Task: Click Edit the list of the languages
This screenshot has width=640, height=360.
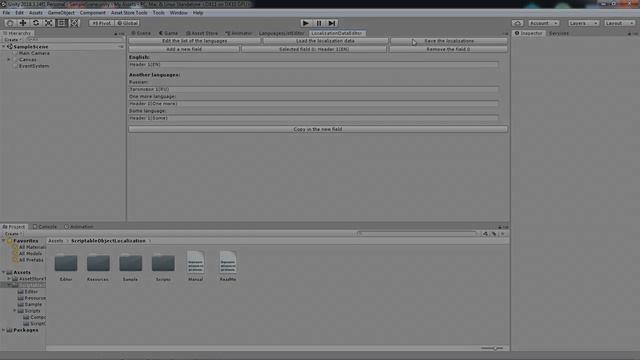Action: pyautogui.click(x=195, y=41)
